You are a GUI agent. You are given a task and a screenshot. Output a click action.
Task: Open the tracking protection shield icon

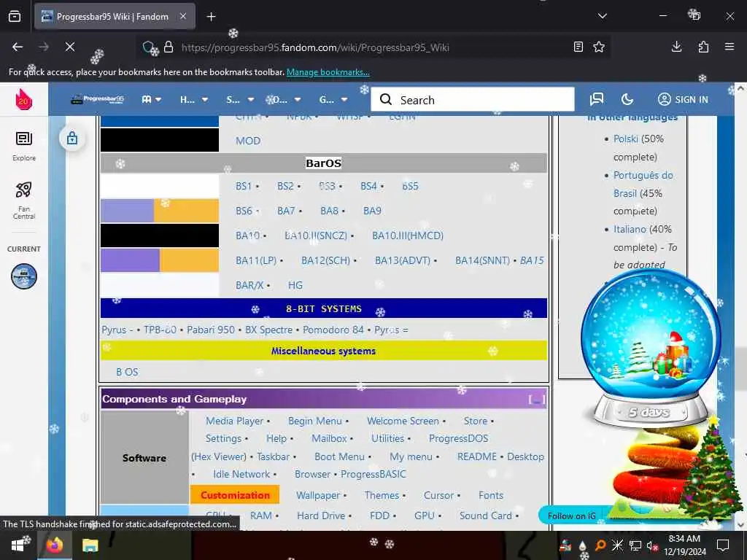pos(150,47)
